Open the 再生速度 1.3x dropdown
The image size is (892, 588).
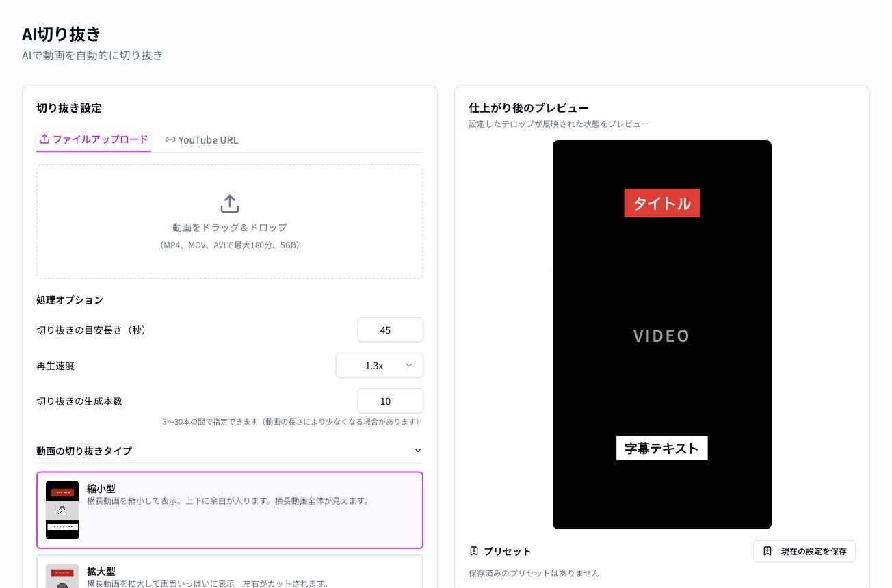(380, 365)
